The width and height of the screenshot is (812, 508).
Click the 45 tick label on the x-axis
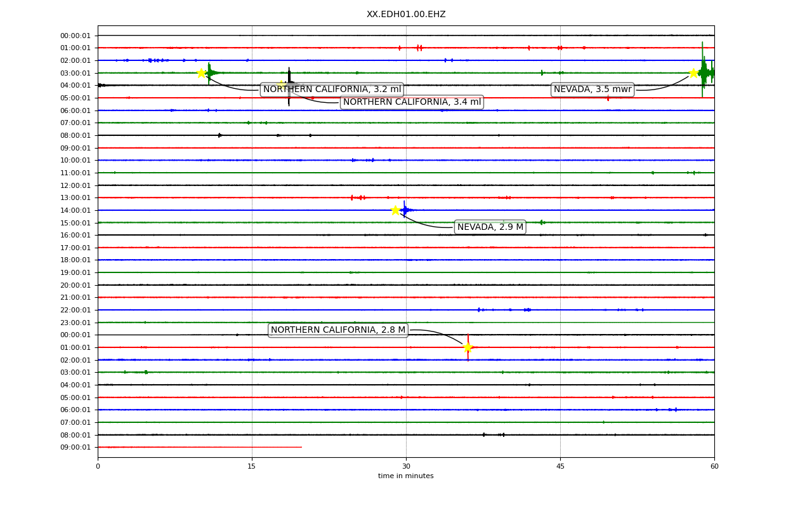pyautogui.click(x=560, y=467)
